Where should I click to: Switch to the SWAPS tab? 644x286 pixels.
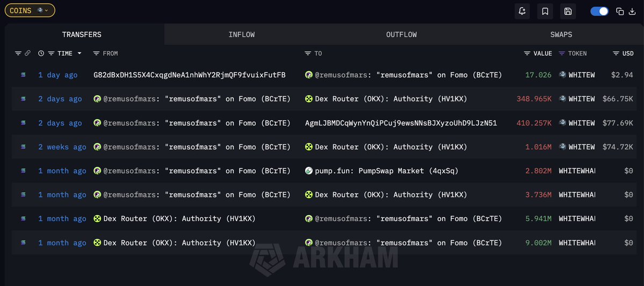[561, 34]
